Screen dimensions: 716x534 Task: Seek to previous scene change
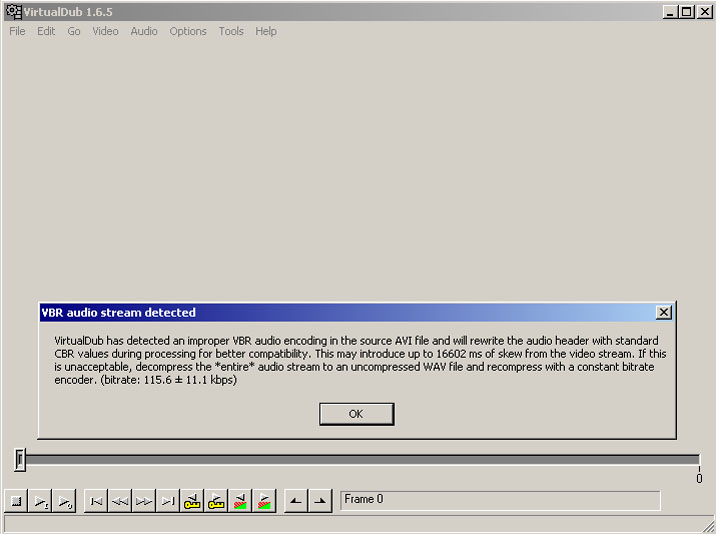pyautogui.click(x=240, y=501)
